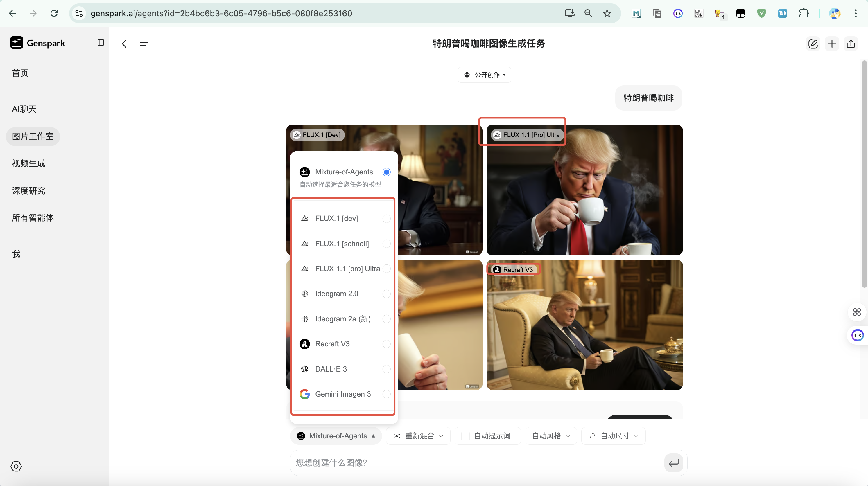Open 视频生成 in the sidebar

[29, 164]
